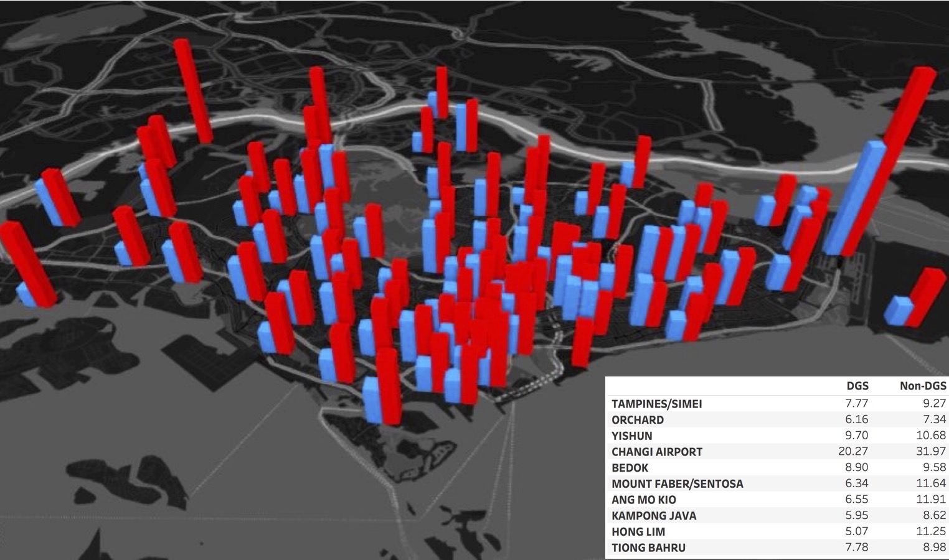
Task: Select the YISHUN row label
Action: pos(631,436)
